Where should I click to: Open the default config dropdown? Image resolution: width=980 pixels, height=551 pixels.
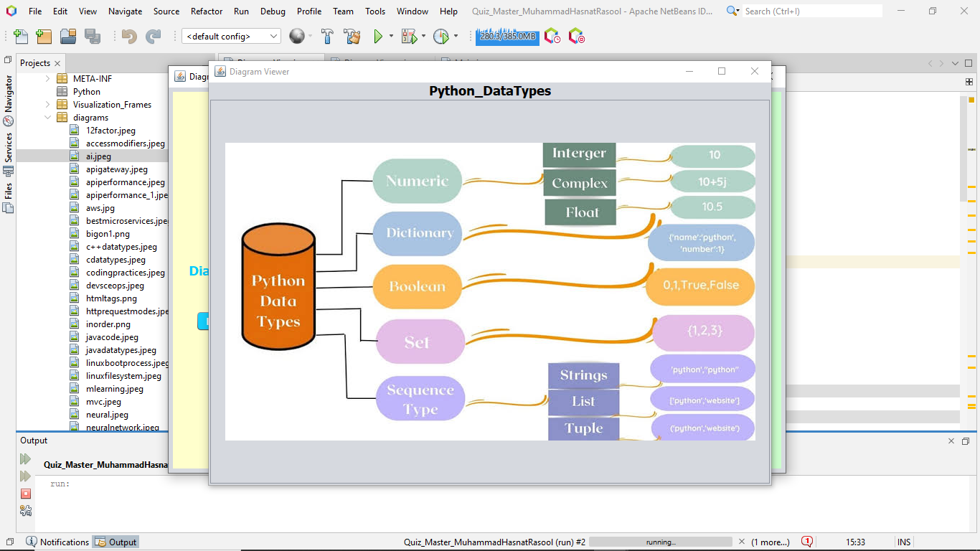[x=231, y=36]
